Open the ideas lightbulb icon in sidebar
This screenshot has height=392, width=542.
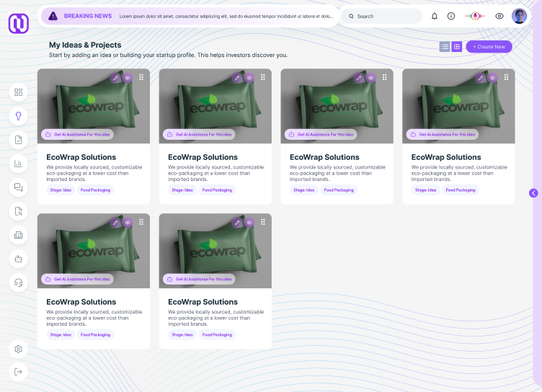click(19, 115)
